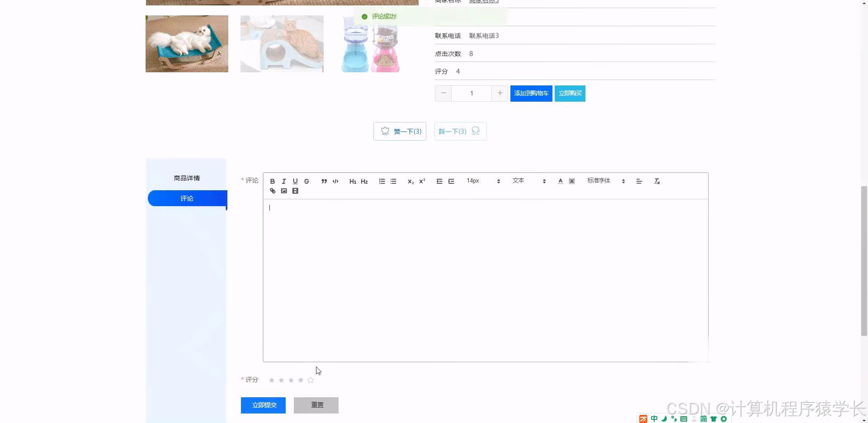Insert a hyperlink into the comment

pyautogui.click(x=272, y=191)
